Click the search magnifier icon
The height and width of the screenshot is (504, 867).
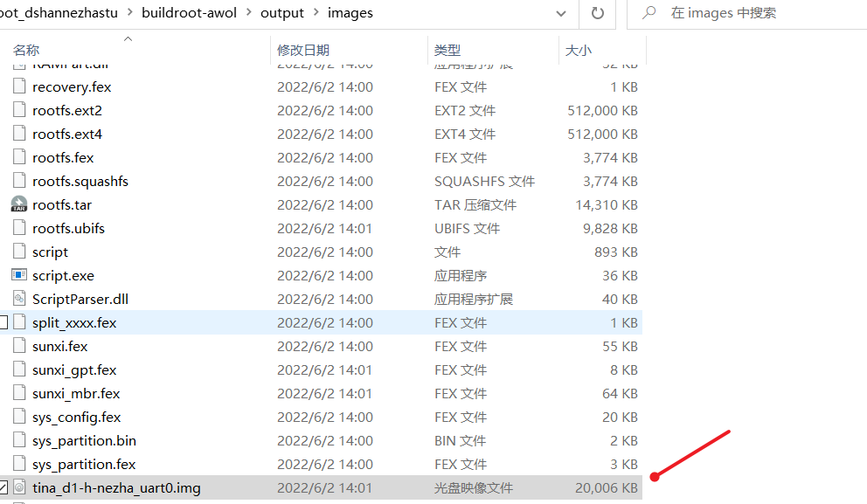coord(649,12)
